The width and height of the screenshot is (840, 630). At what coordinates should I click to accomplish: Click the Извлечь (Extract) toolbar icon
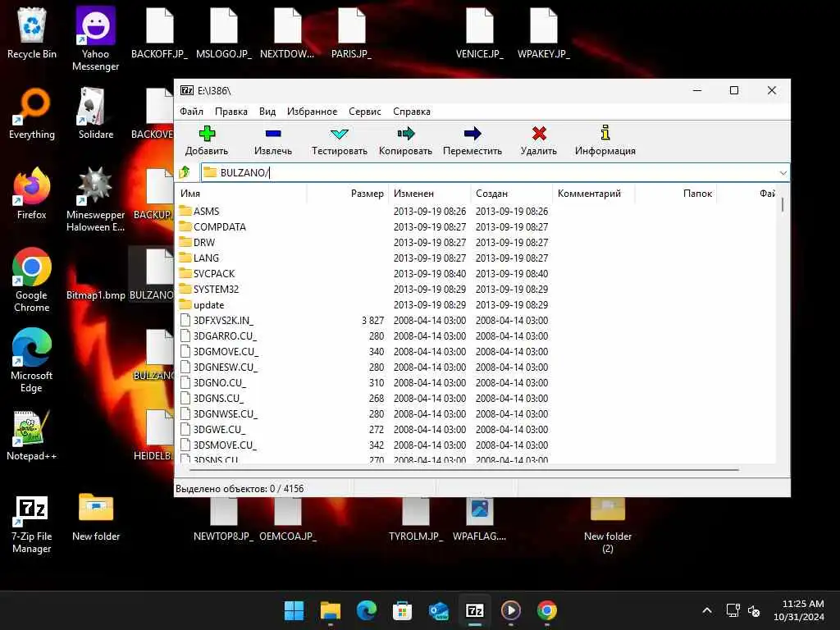pyautogui.click(x=273, y=134)
